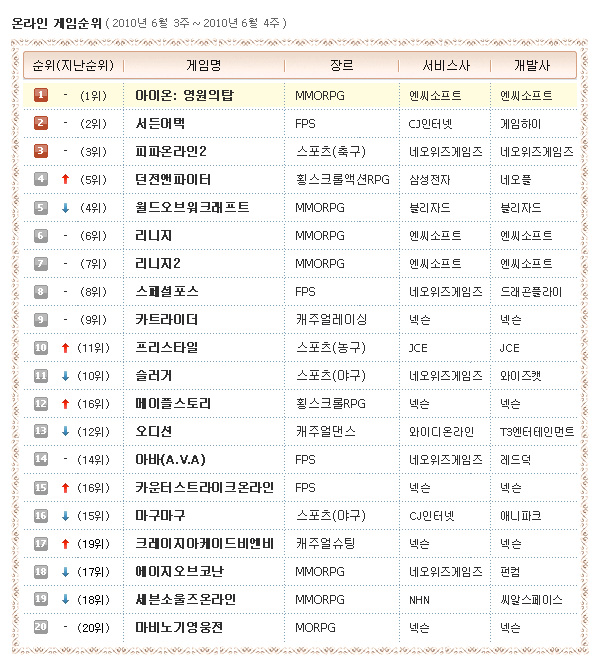Open the 서든어택 game title
The image size is (600, 666).
(160, 123)
